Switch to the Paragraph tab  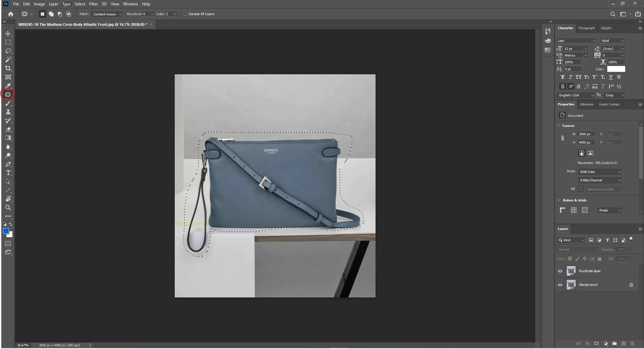(587, 28)
